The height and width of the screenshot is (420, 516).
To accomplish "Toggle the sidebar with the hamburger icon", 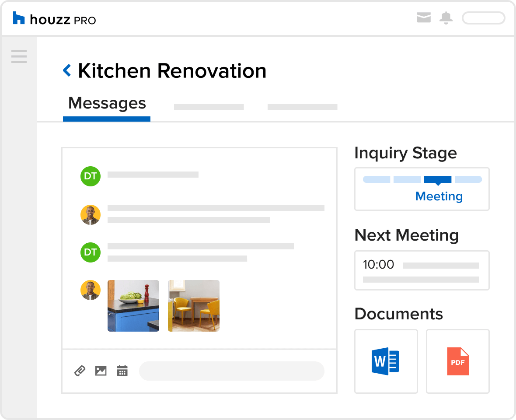I will (19, 56).
